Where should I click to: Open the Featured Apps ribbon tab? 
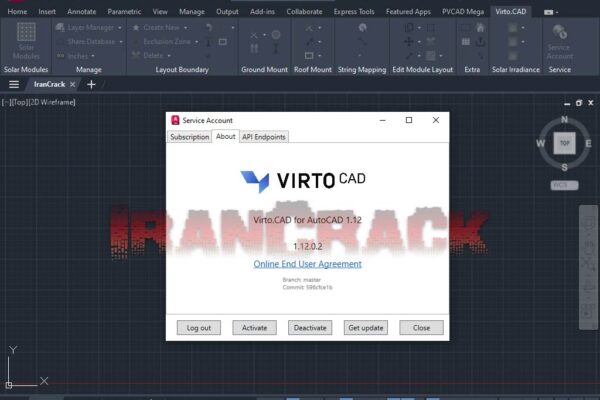coord(408,11)
